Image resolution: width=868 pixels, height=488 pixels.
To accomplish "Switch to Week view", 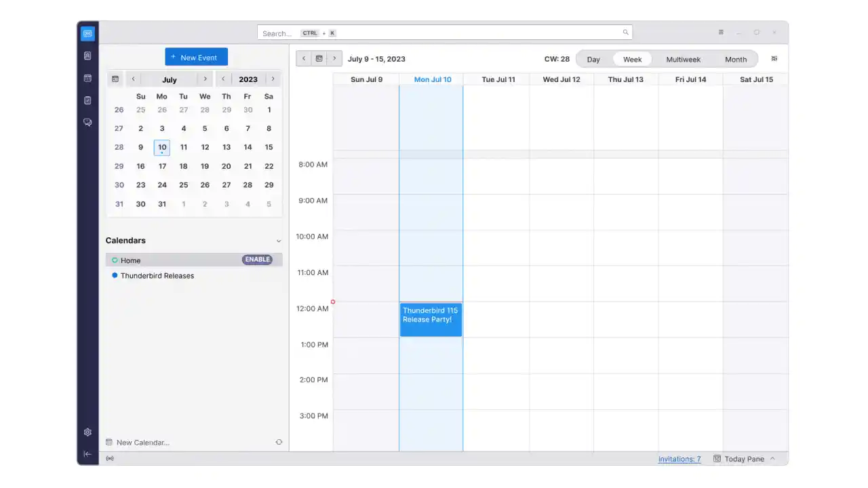I will tap(633, 59).
